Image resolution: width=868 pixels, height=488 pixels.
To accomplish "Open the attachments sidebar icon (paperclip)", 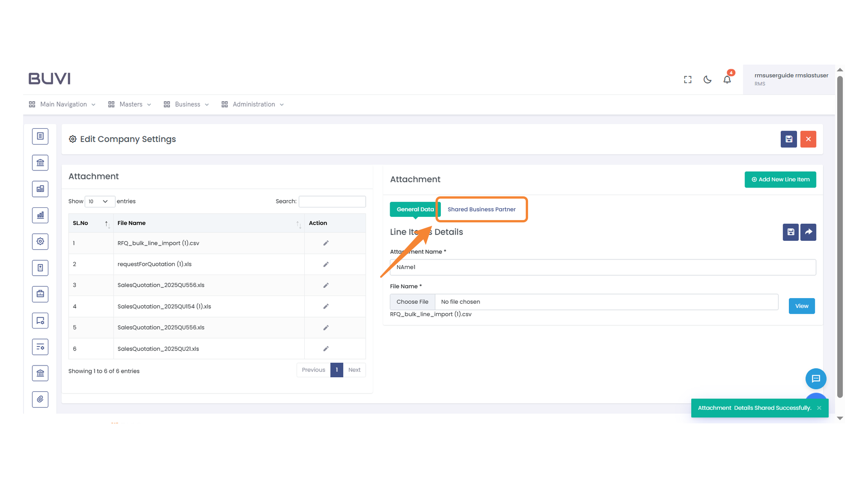I will click(x=40, y=399).
